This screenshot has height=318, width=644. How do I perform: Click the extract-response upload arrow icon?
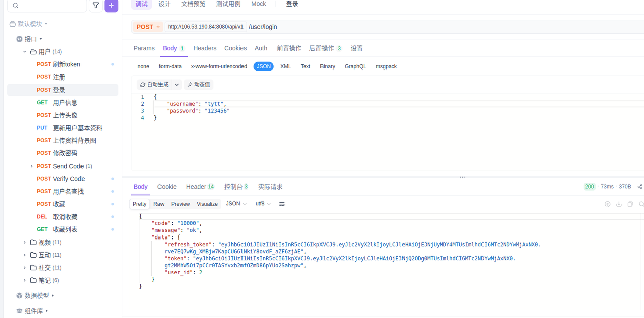pos(608,204)
